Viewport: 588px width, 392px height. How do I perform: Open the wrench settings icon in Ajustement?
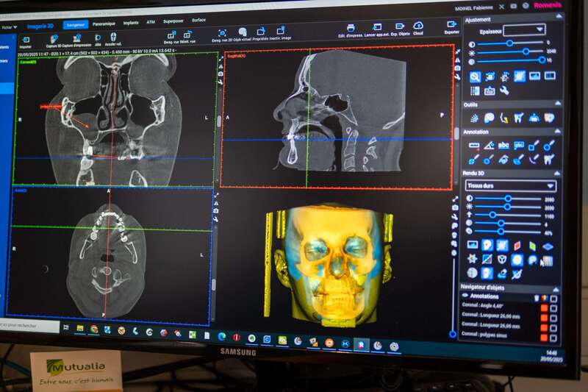(504, 90)
